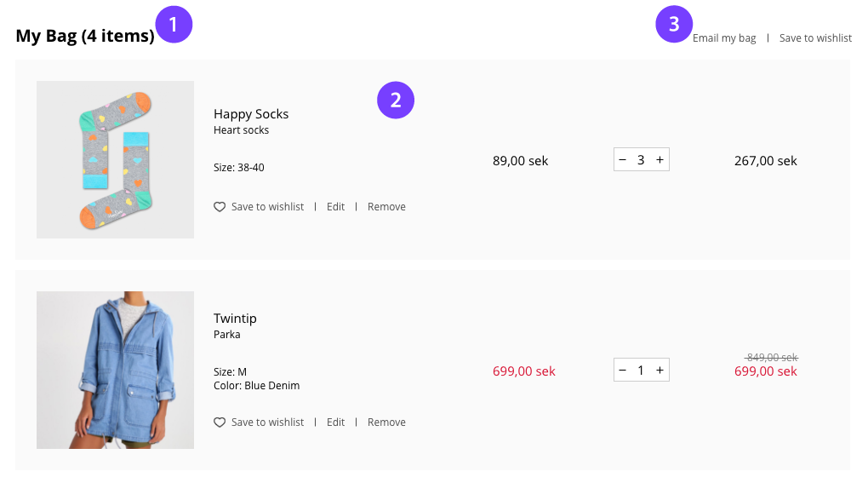The width and height of the screenshot is (868, 477).
Task: Click the 89,00 sek unit price
Action: pyautogui.click(x=520, y=161)
